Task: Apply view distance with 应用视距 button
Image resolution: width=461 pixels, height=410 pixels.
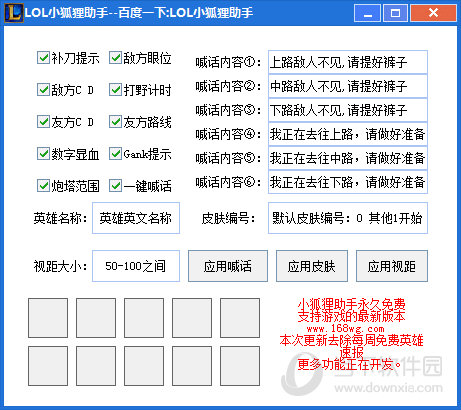Action: coord(392,266)
